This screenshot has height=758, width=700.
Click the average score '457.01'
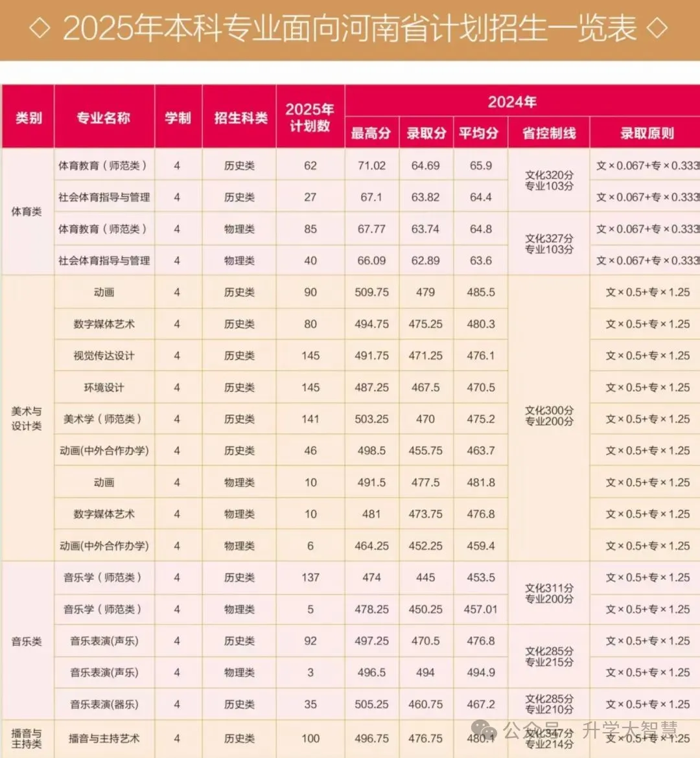[x=481, y=609]
